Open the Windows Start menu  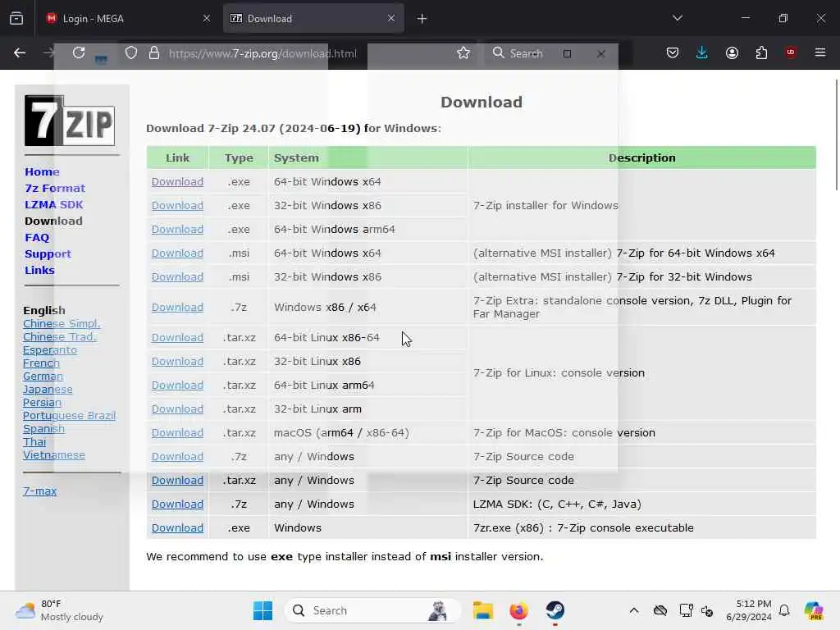262,610
